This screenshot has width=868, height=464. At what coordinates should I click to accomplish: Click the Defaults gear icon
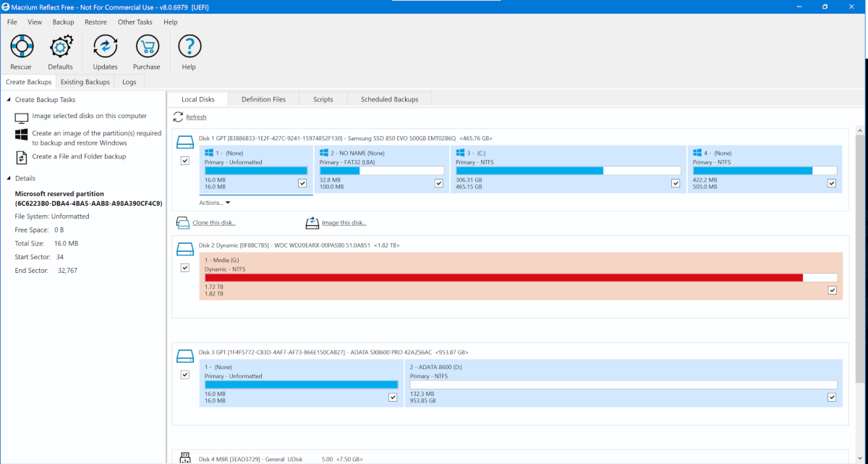pos(61,47)
